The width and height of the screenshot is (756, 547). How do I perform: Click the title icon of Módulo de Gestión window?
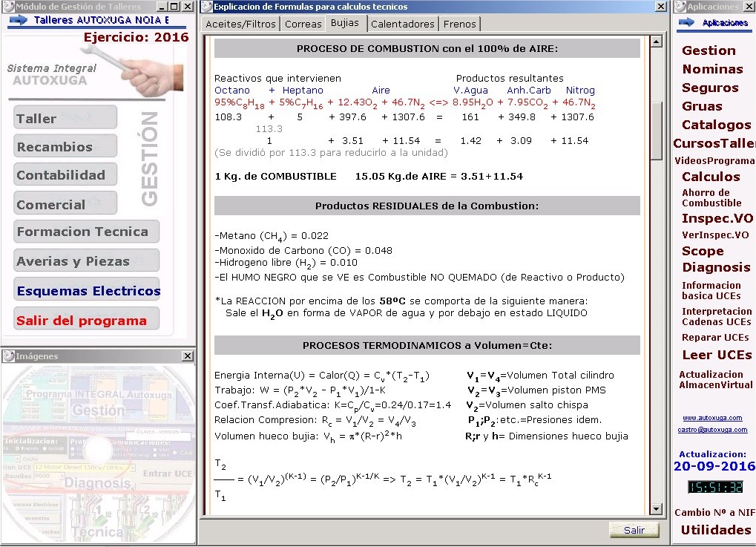pyautogui.click(x=8, y=6)
